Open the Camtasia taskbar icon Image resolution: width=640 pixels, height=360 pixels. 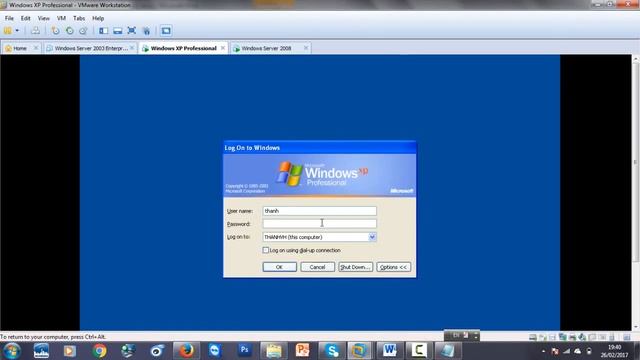tap(419, 351)
